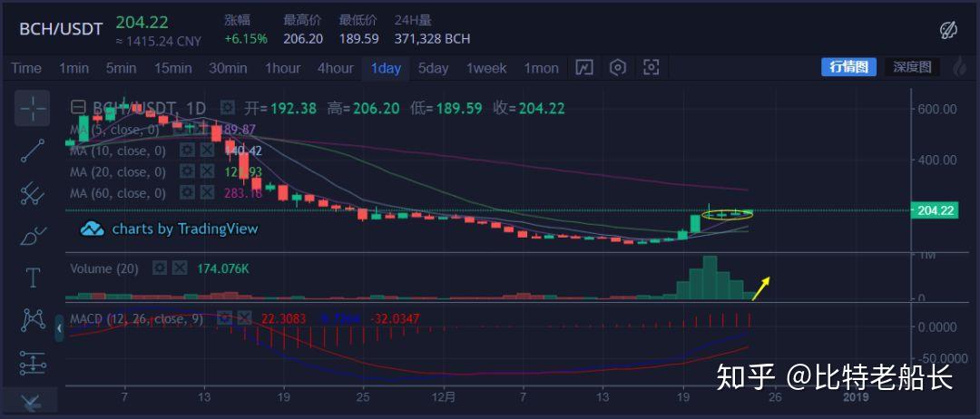Expand more drawing tools at bottom
The height and width of the screenshot is (419, 980).
pos(33,401)
